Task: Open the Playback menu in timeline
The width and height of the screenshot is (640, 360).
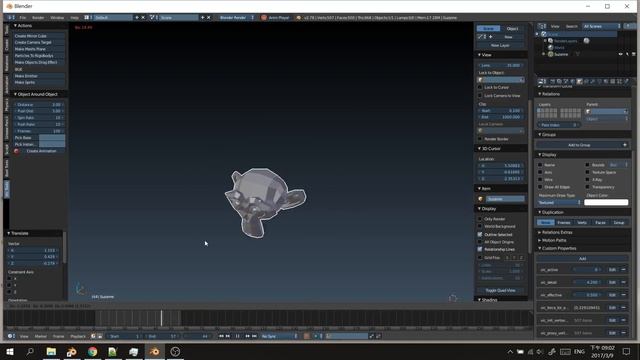Action: point(78,336)
